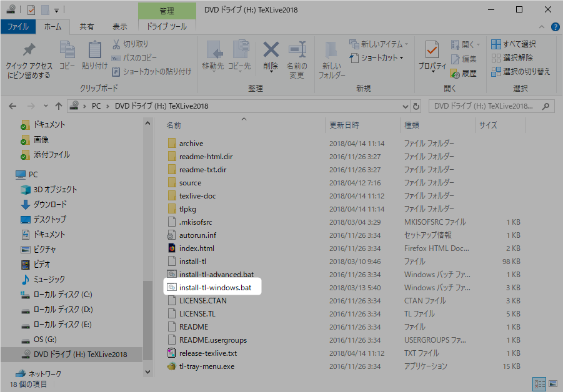Click PC in the address breadcrumb
The height and width of the screenshot is (392, 563).
click(96, 106)
